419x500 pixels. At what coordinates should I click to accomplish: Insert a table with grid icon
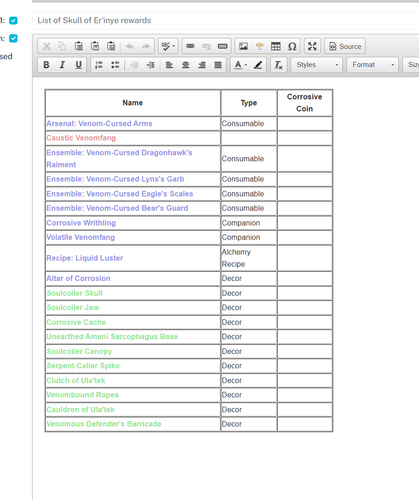(276, 46)
